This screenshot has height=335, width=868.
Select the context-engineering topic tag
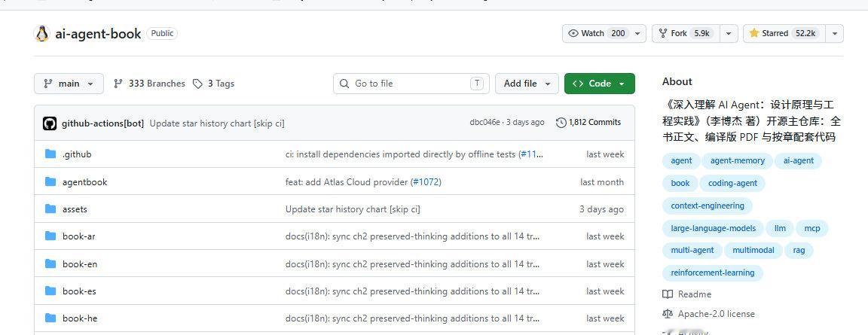click(x=708, y=206)
